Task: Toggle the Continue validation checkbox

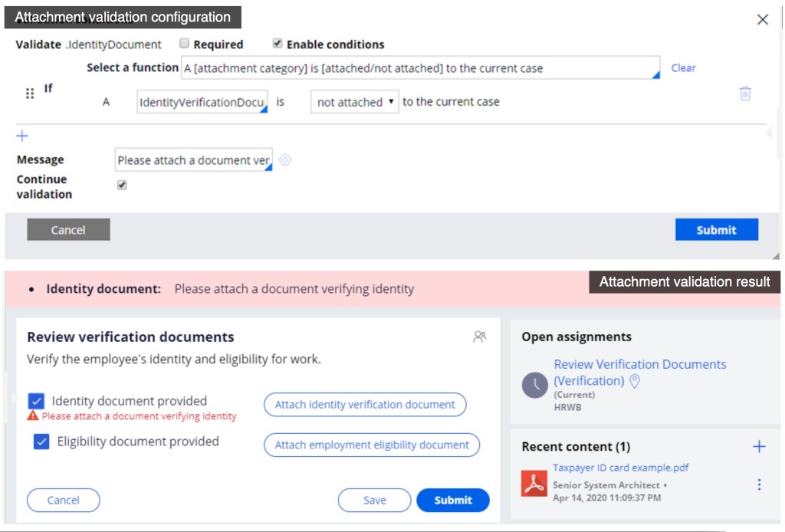Action: (x=121, y=184)
